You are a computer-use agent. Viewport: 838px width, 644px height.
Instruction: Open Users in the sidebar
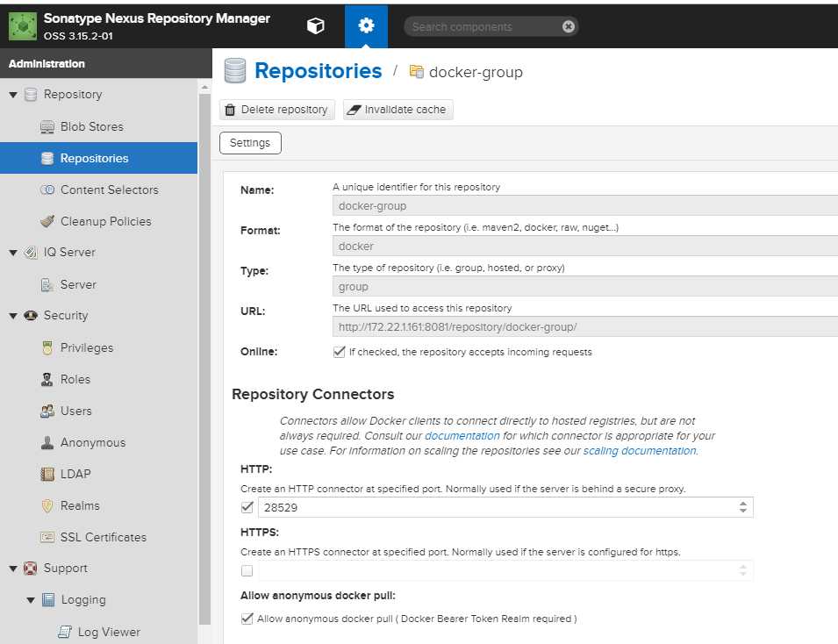(x=75, y=411)
